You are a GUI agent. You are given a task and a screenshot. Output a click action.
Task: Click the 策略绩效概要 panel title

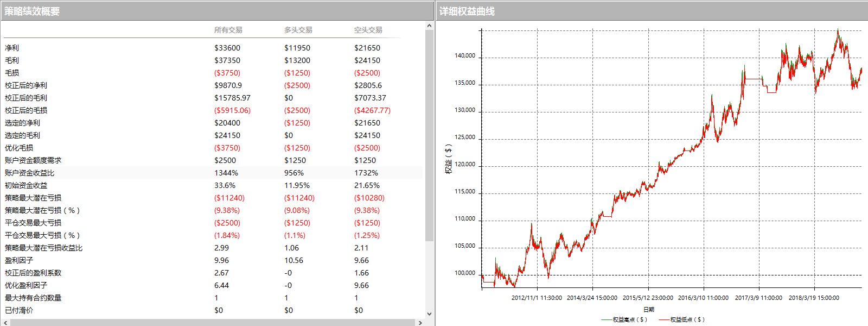(x=32, y=11)
